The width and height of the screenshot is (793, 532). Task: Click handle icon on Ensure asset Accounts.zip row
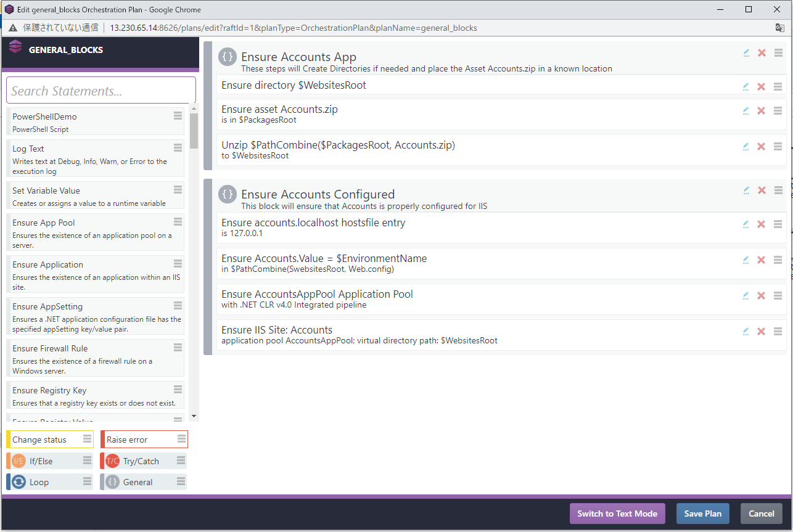click(778, 111)
